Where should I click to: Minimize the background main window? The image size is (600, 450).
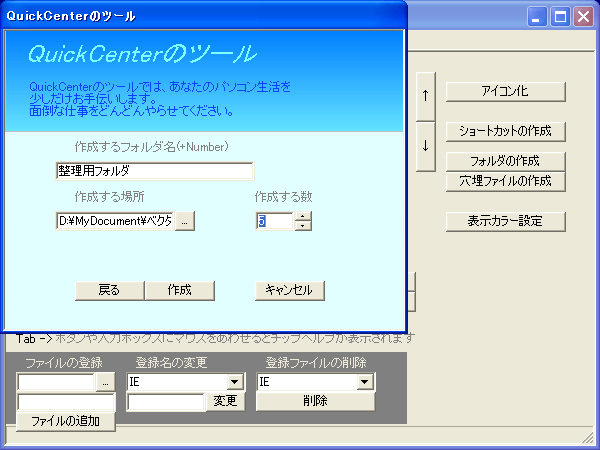[536, 17]
